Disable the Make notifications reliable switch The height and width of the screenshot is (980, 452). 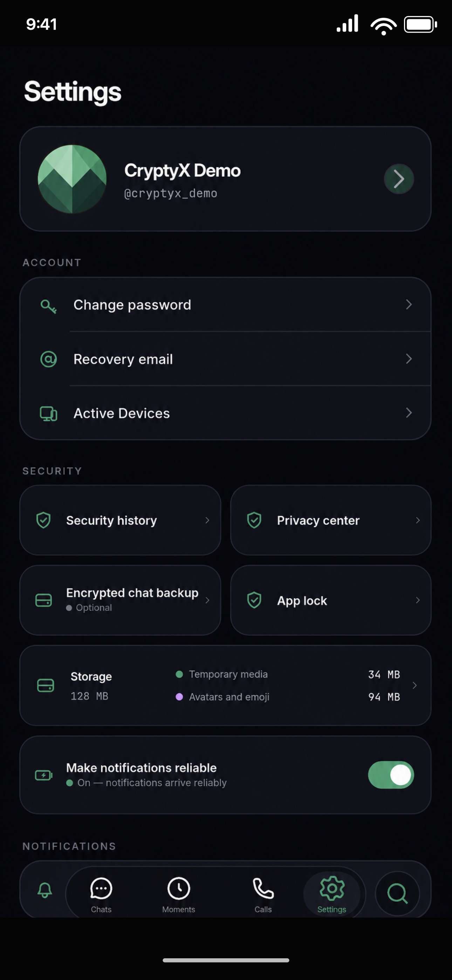click(391, 775)
